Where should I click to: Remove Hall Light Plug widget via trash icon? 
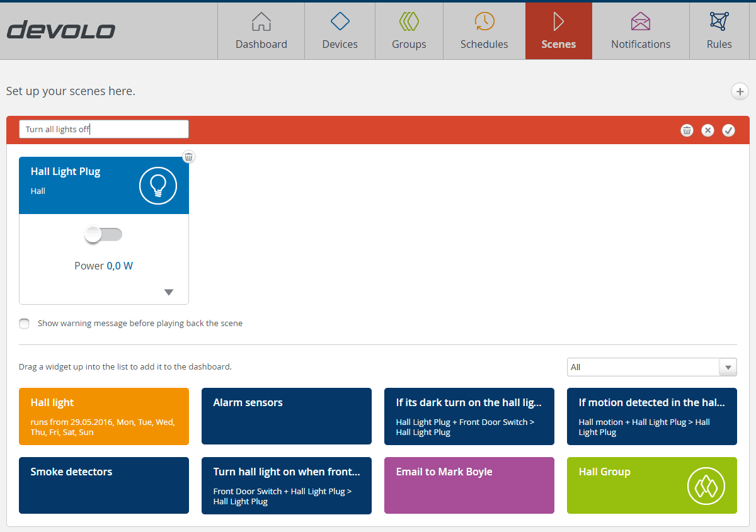tap(189, 157)
